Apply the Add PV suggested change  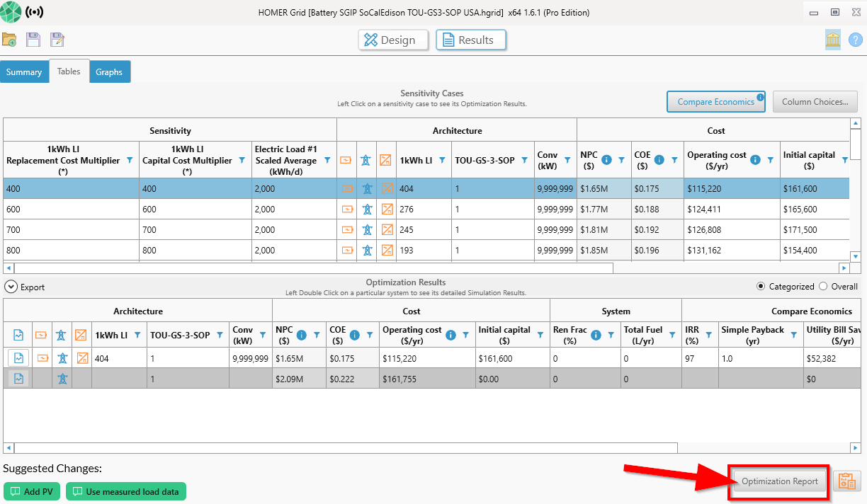31,491
